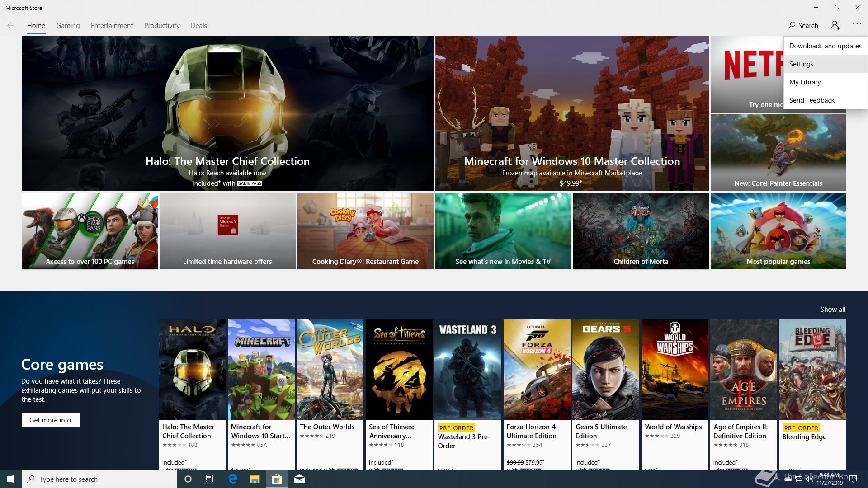Image resolution: width=868 pixels, height=488 pixels.
Task: Select the Bleeding Edge pre-order card
Action: (813, 394)
